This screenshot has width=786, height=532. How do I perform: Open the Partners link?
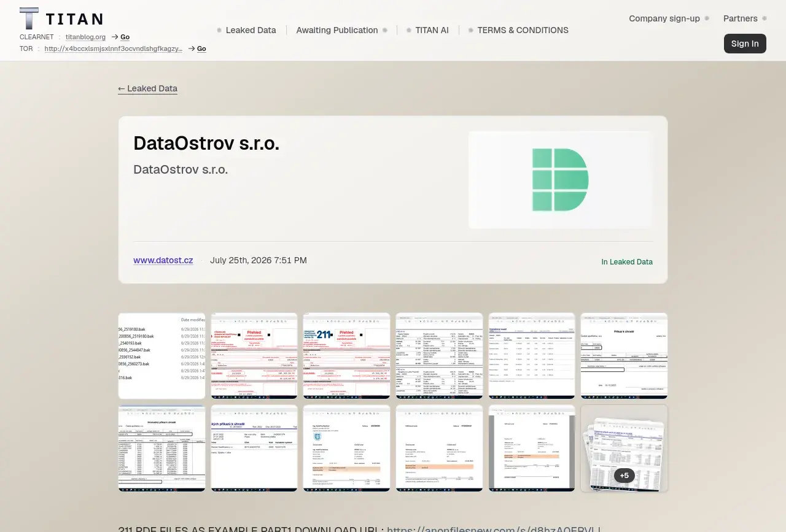pos(740,18)
